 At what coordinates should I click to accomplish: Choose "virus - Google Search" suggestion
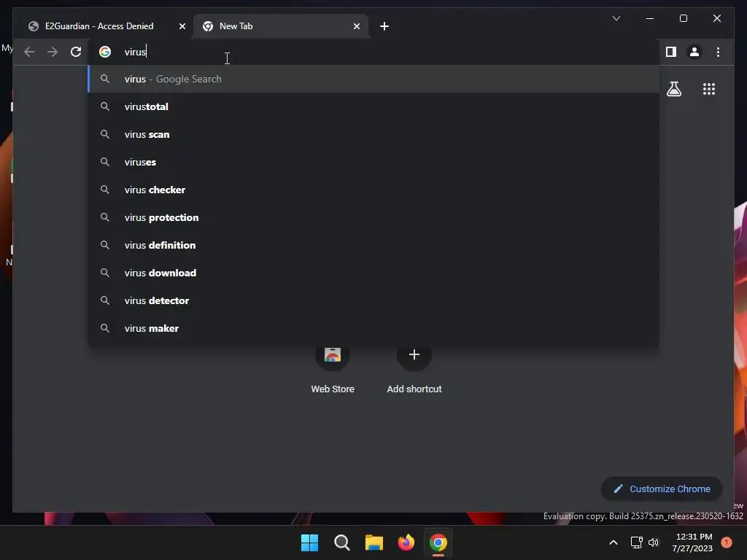click(374, 79)
